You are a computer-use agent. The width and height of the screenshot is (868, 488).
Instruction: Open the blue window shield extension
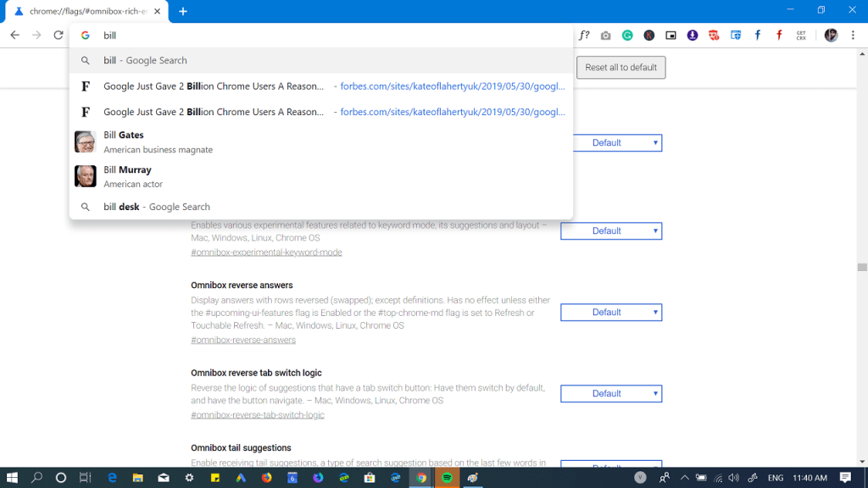[736, 36]
